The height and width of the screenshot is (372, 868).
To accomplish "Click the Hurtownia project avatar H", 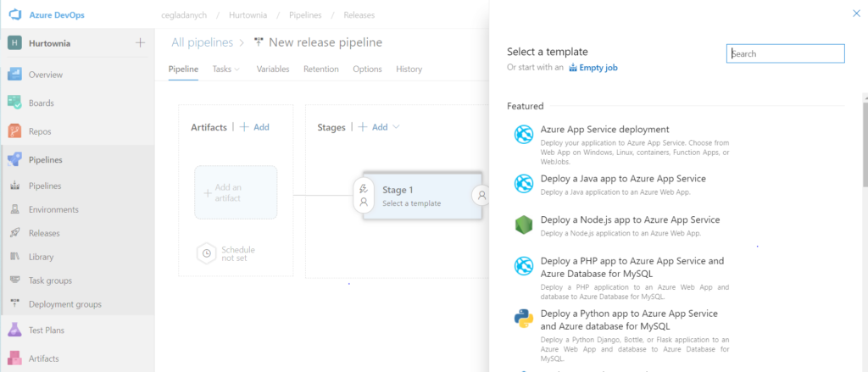I will coord(14,43).
